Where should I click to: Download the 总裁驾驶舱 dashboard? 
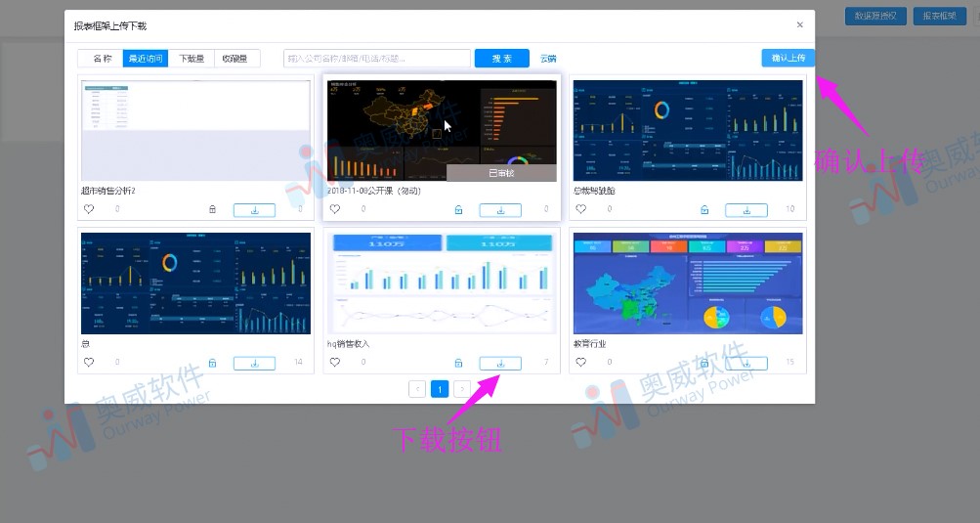[x=746, y=210]
